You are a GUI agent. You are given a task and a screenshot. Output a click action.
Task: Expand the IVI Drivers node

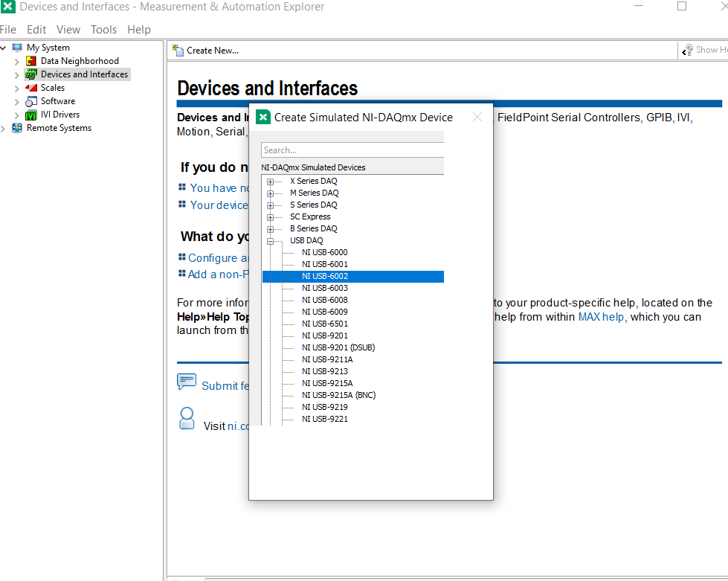coord(16,115)
